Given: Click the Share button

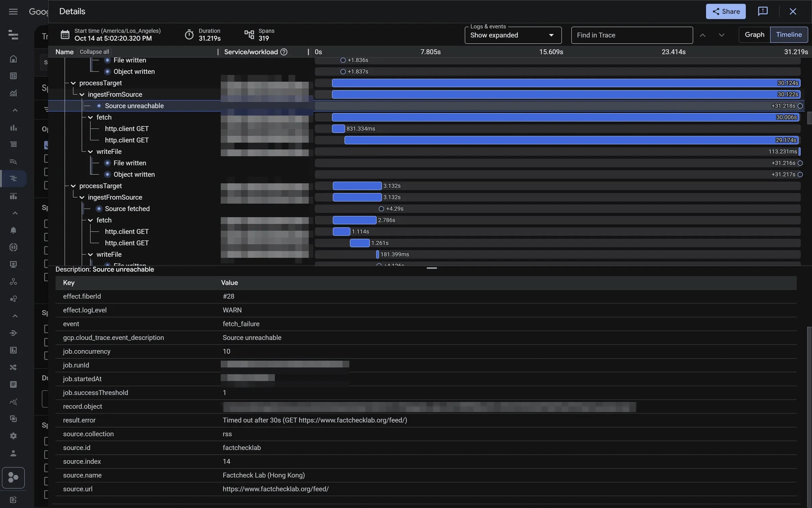Looking at the screenshot, I should coord(726,12).
